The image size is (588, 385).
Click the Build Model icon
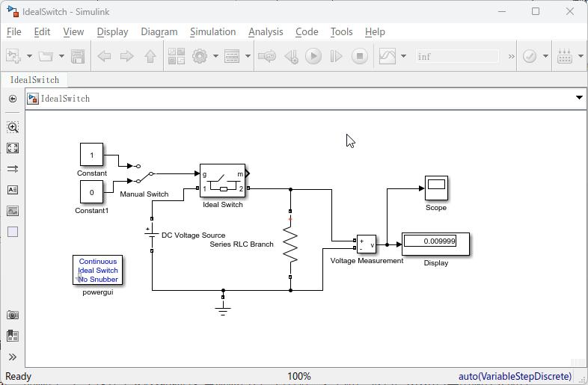564,57
